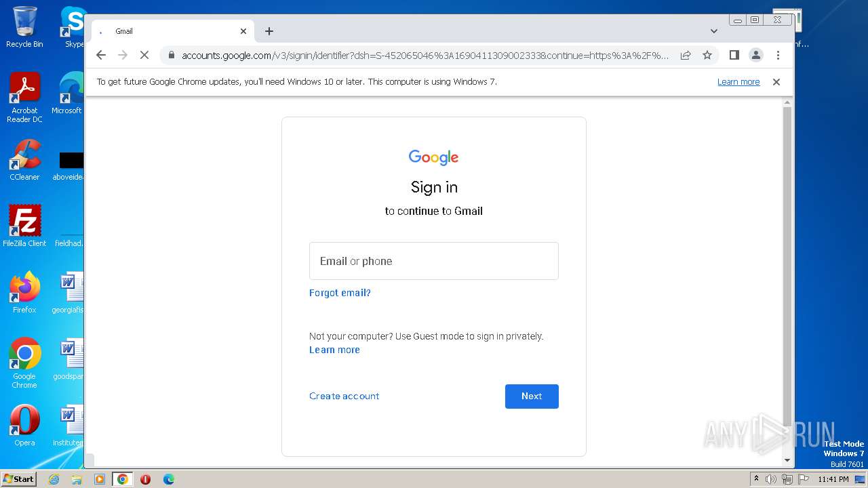Viewport: 868px width, 488px height.
Task: Open Windows Media Player on taskbar
Action: click(100, 479)
